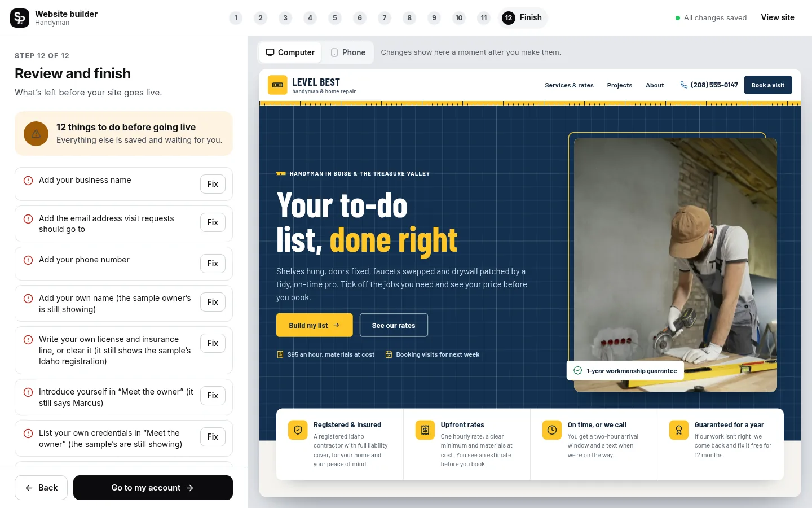Click the Website builder logo icon

(20, 18)
